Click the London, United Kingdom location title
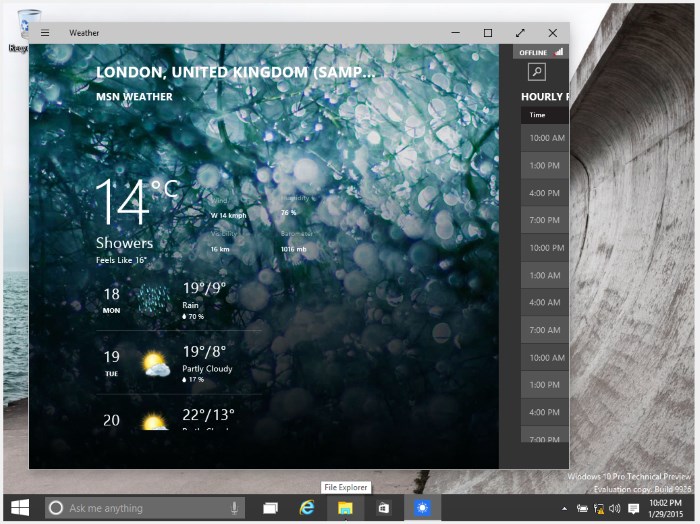The image size is (700, 524). (235, 72)
